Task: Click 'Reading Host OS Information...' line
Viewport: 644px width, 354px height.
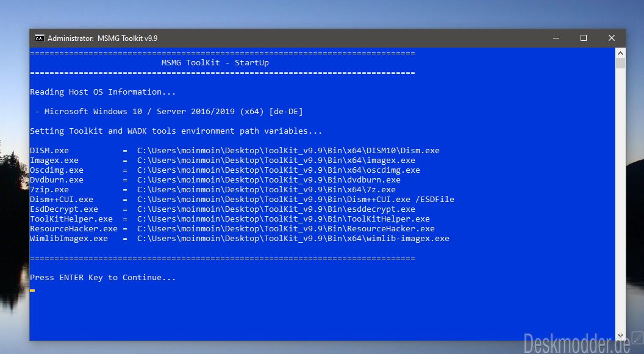Action: [x=102, y=92]
